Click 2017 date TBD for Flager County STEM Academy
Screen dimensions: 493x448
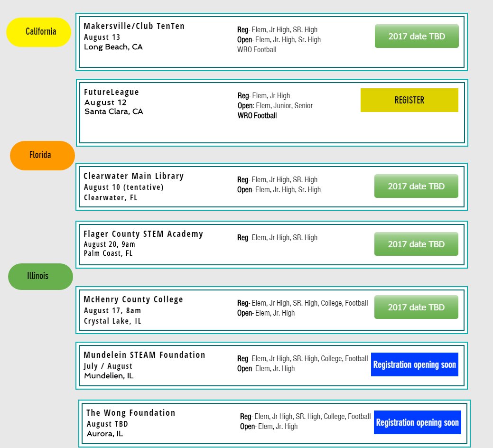tap(416, 244)
